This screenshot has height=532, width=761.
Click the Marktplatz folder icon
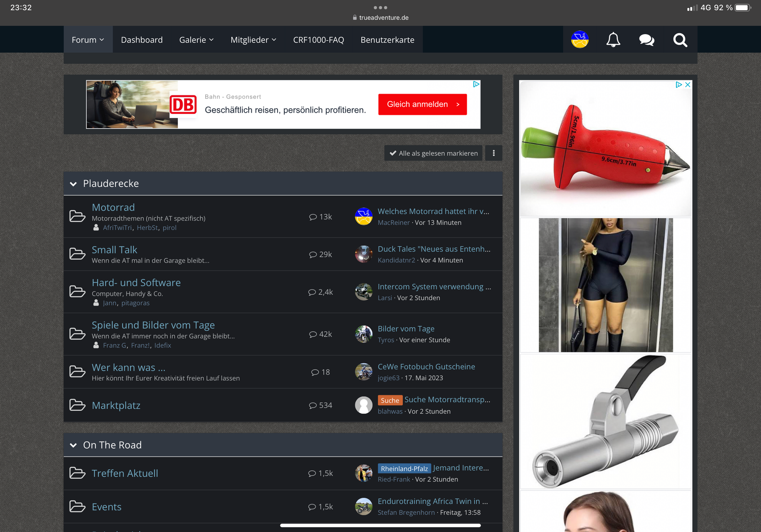click(x=78, y=405)
